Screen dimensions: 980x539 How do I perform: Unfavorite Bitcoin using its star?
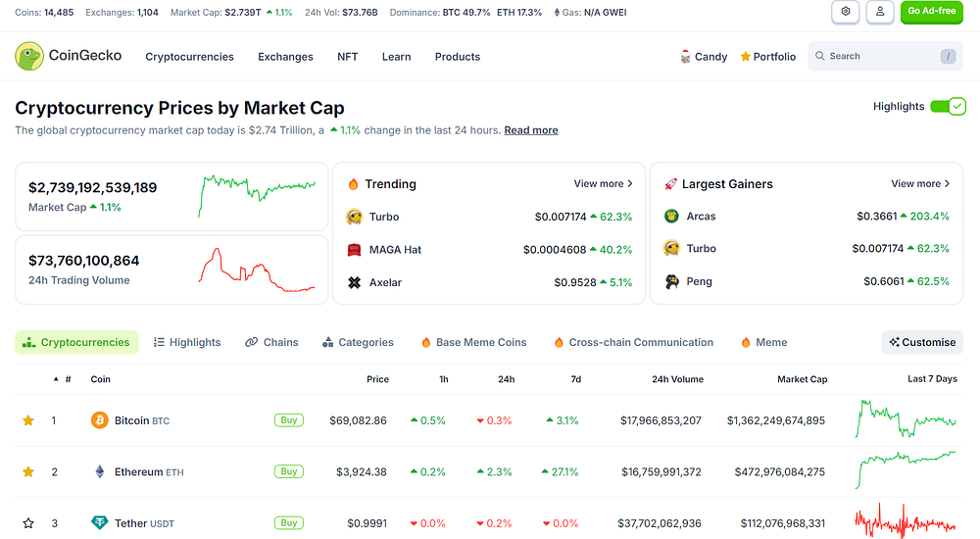pos(28,420)
